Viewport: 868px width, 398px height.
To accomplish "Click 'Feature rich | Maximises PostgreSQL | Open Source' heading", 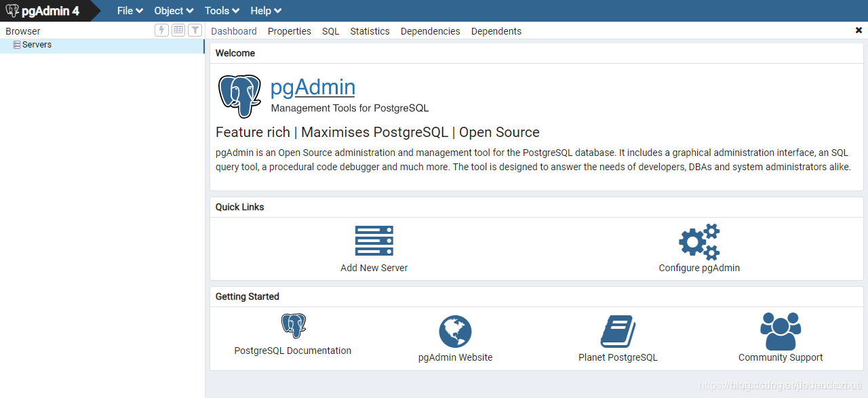I will (378, 132).
